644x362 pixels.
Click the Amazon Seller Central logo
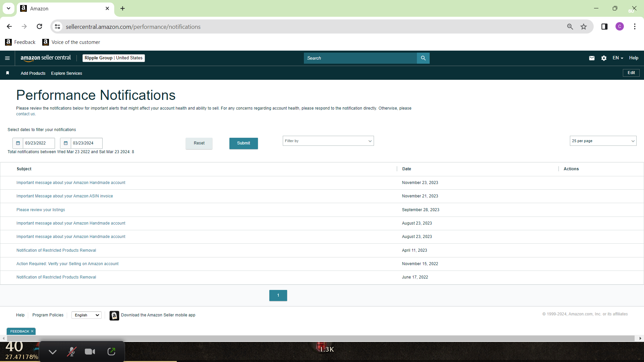click(x=46, y=58)
